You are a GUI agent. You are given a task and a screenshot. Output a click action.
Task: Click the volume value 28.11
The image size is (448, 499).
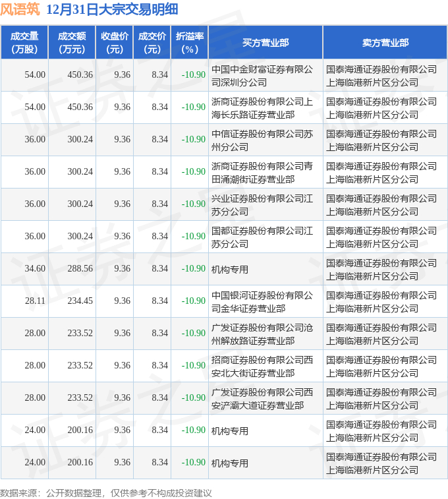tap(35, 301)
